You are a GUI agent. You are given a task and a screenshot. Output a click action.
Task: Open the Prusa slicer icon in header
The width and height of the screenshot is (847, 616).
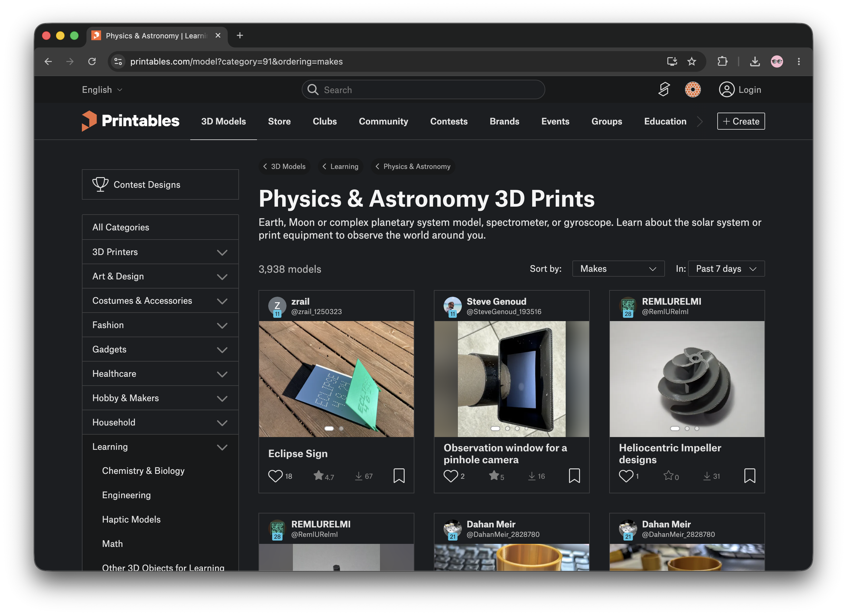(x=664, y=89)
